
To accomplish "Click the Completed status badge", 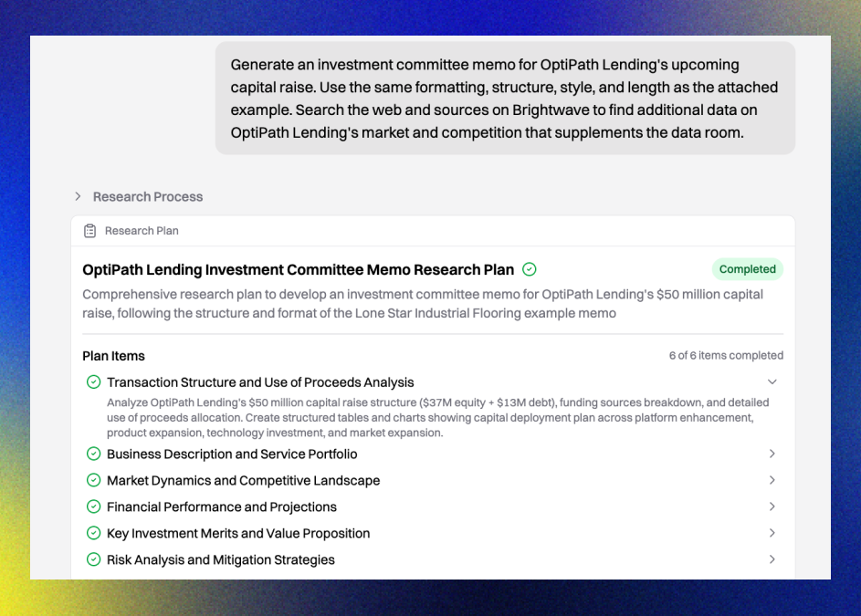I will point(748,269).
